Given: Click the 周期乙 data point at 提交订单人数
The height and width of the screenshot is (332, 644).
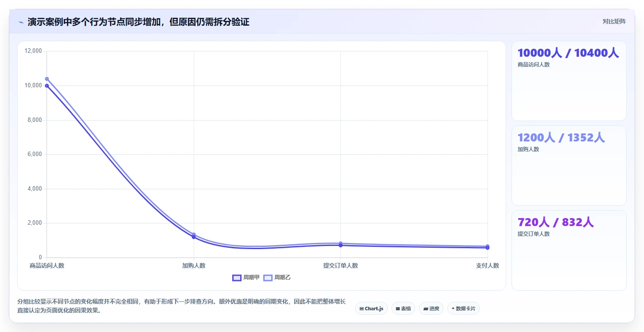Looking at the screenshot, I should point(340,243).
